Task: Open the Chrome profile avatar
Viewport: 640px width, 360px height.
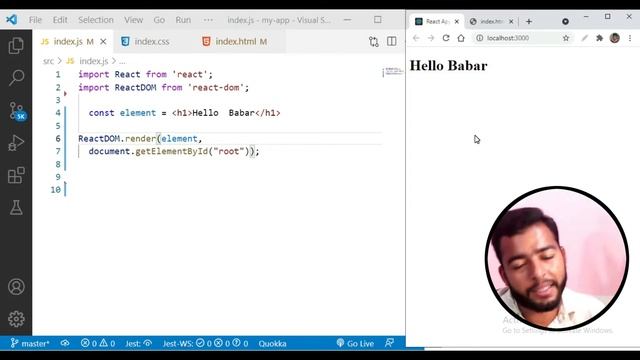Action: click(x=615, y=38)
